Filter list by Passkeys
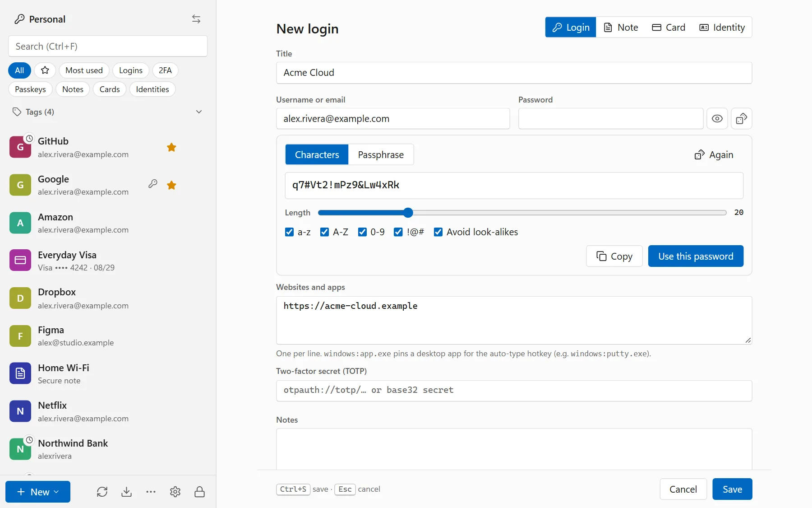 pos(30,89)
